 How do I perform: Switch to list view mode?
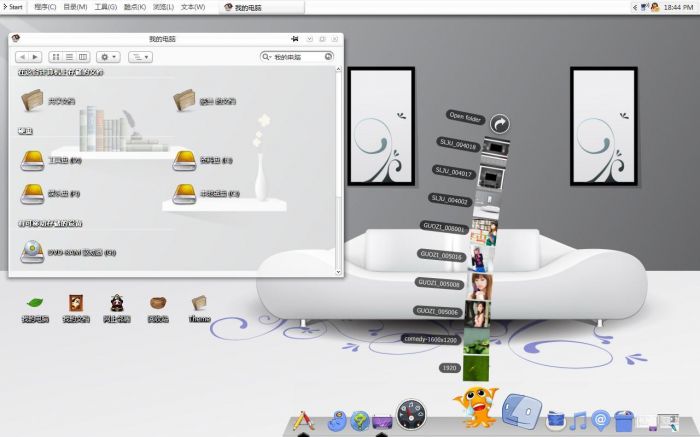[x=69, y=57]
